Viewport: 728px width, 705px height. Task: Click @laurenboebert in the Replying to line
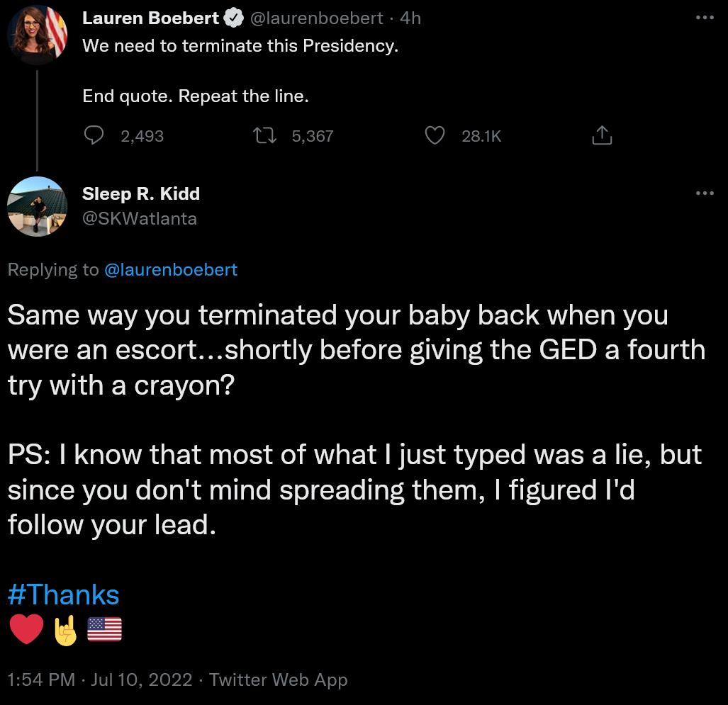click(171, 269)
